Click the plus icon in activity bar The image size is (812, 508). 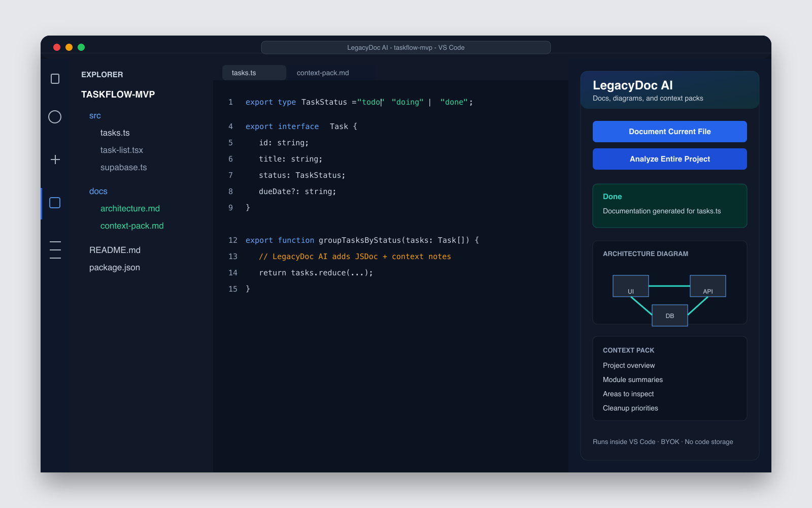[55, 160]
